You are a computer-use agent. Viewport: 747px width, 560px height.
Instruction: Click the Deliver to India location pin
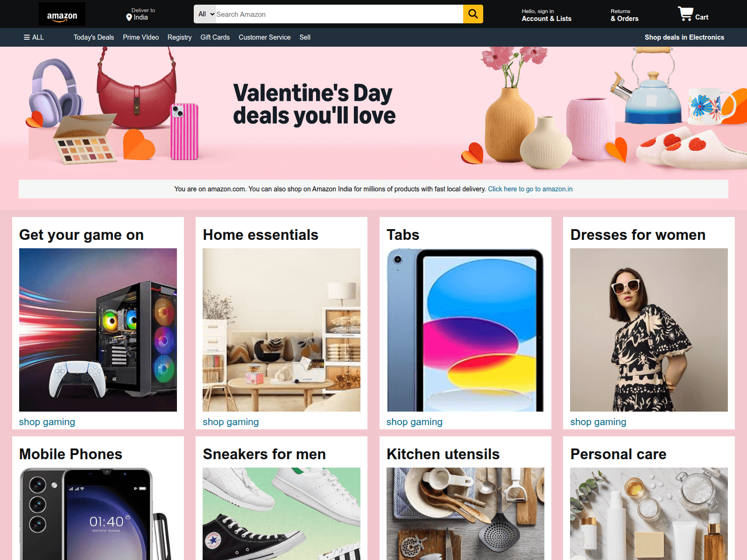[129, 17]
